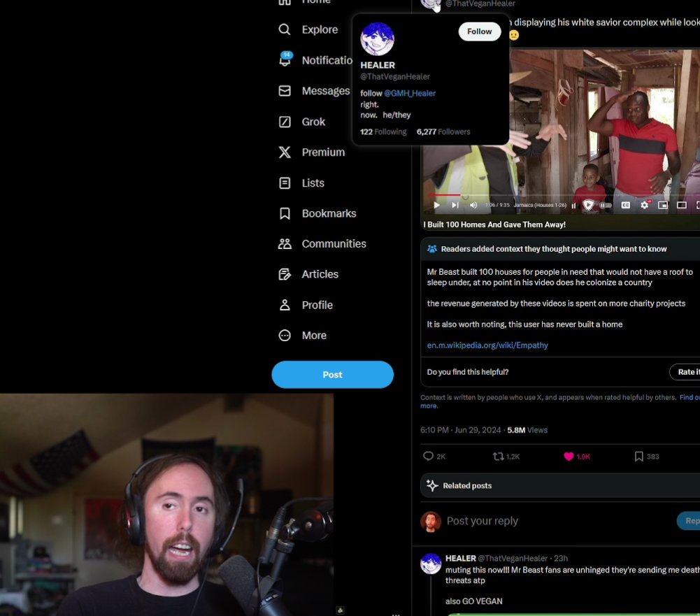This screenshot has height=616, width=700.
Task: Click the Messages envelope icon
Action: pyautogui.click(x=285, y=91)
